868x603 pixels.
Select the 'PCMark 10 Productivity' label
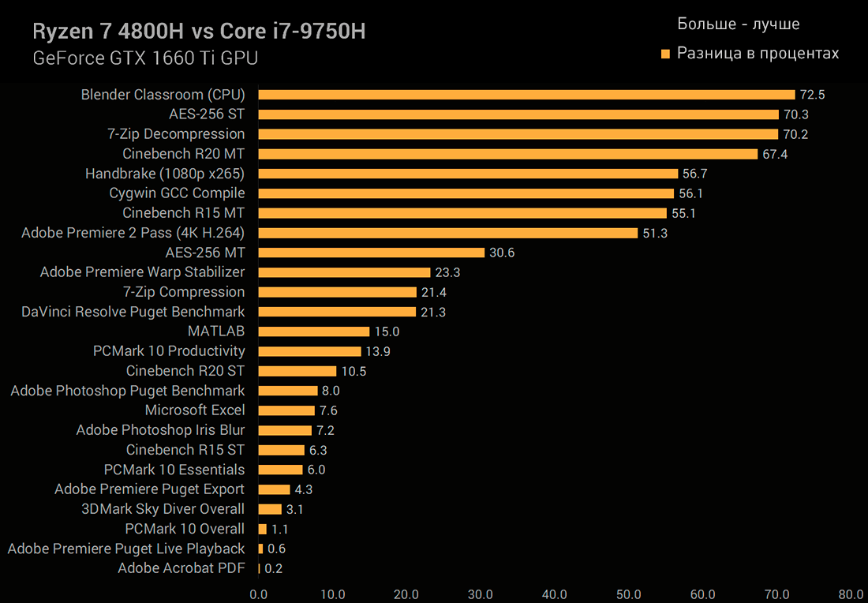pyautogui.click(x=170, y=351)
